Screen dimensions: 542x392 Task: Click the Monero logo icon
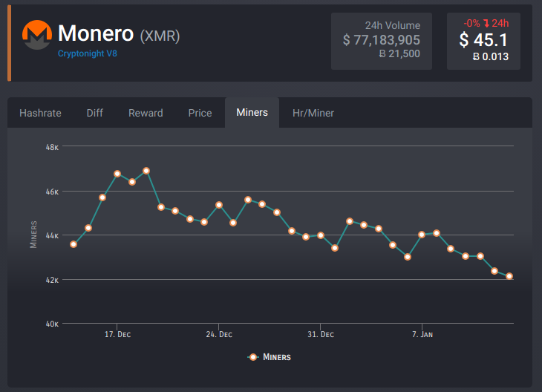[37, 35]
